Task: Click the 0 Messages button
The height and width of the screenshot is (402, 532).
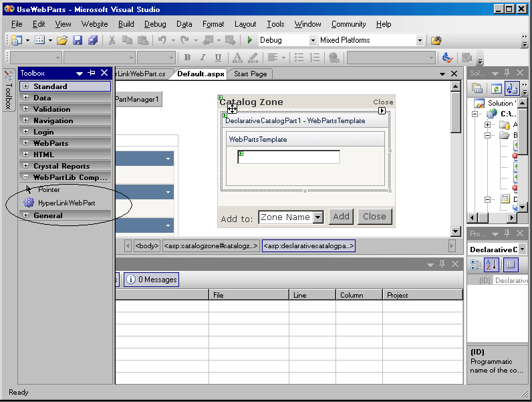Action: [x=152, y=279]
